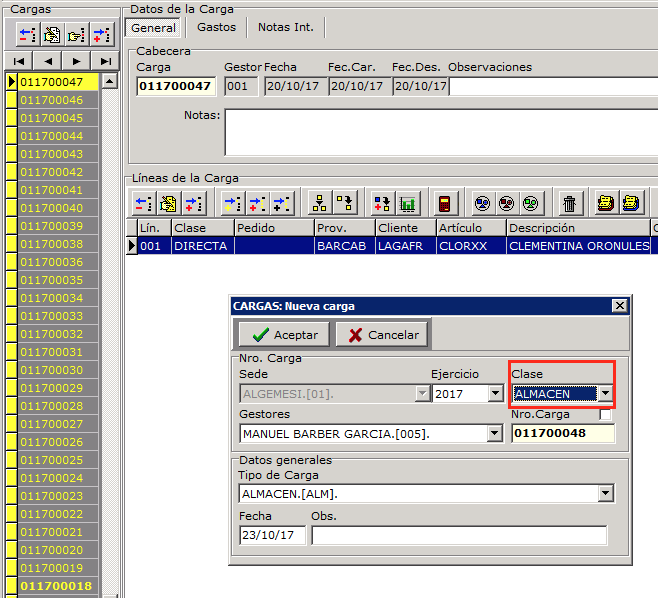The image size is (658, 598).
Task: Open the Tipo de Carga dropdown
Action: 604,494
